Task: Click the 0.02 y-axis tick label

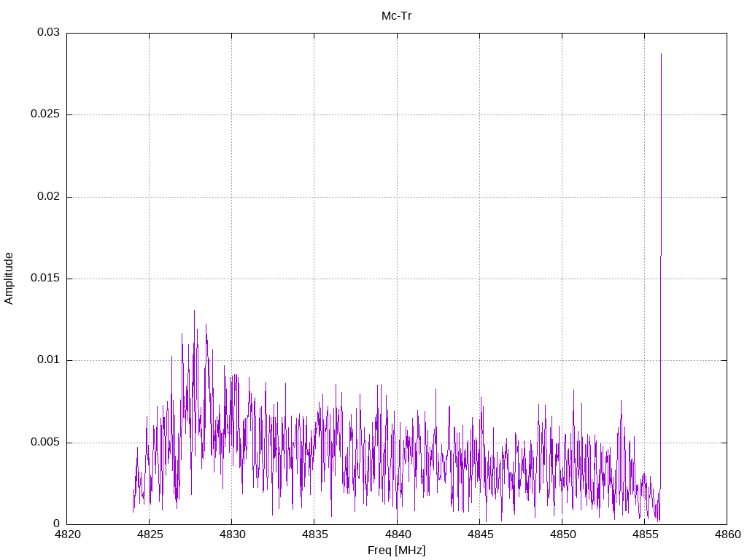Action: click(x=48, y=196)
